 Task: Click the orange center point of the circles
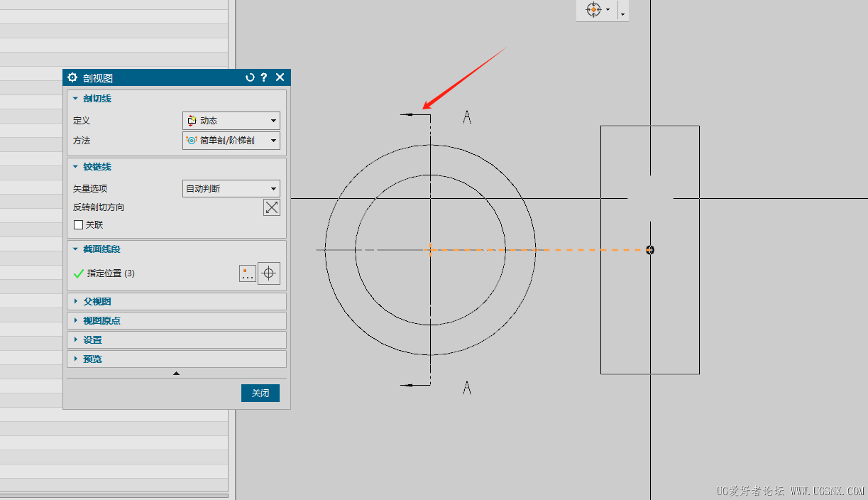click(430, 249)
